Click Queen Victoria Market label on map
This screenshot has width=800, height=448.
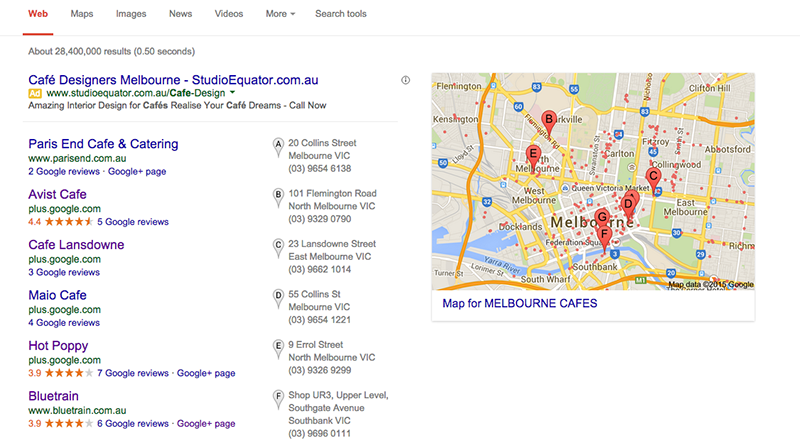click(610, 188)
